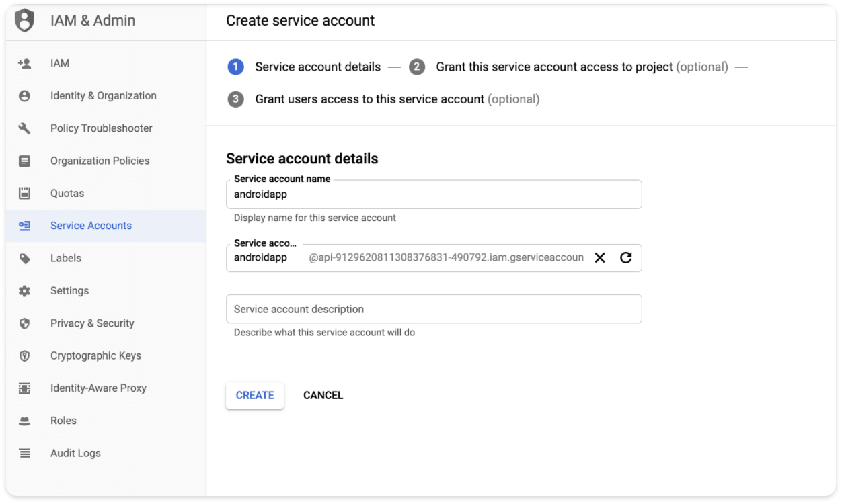Image resolution: width=842 pixels, height=504 pixels.
Task: Click the Policy Troubleshooter wrench icon
Action: (x=25, y=128)
